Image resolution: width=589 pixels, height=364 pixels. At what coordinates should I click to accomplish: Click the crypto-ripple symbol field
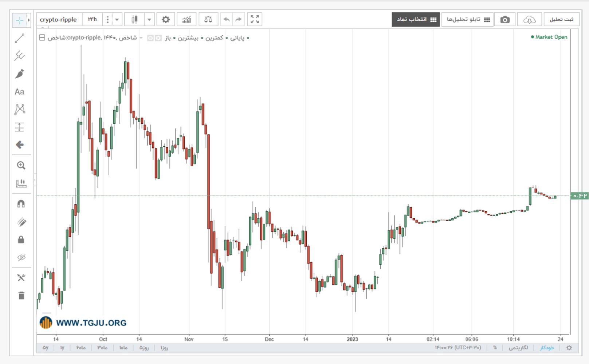pyautogui.click(x=59, y=19)
